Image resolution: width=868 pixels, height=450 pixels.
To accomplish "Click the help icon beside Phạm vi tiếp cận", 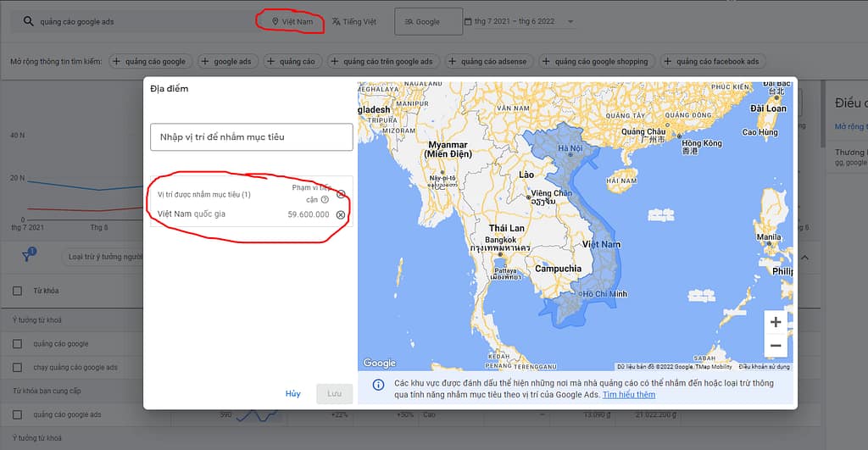I will (x=325, y=199).
